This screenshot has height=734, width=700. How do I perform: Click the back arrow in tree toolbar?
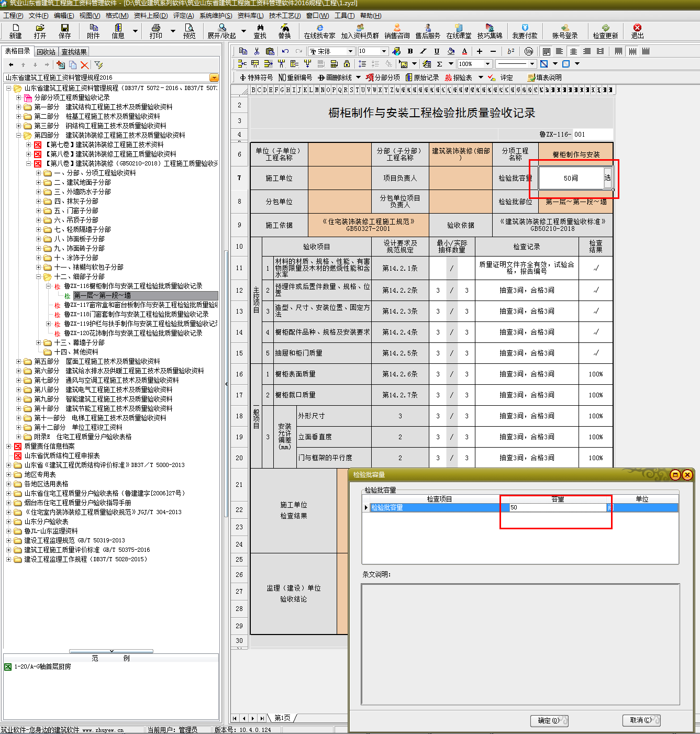(x=11, y=64)
